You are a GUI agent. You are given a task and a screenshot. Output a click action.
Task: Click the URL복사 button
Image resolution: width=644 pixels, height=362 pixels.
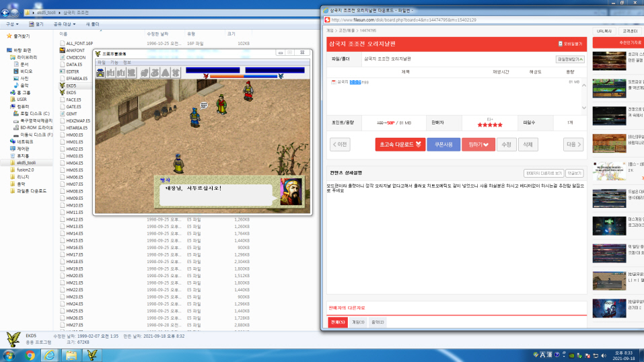[x=604, y=31]
